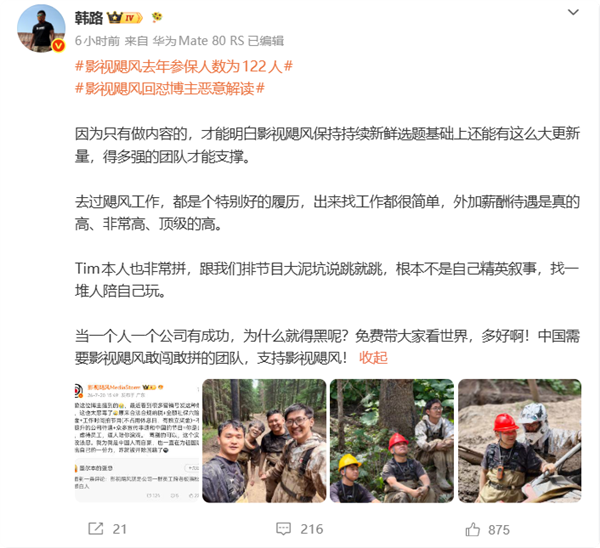Open hashtag 影视飓风去年参保人数为122人
Viewport: 600px width, 548px height.
[184, 67]
